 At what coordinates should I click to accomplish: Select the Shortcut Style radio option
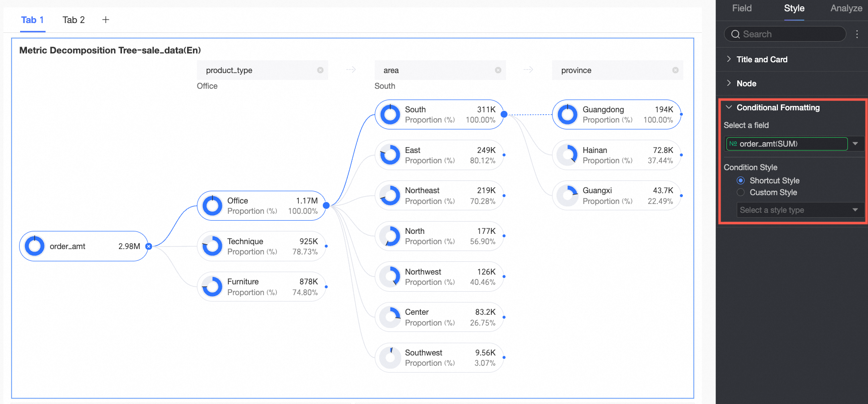click(741, 180)
